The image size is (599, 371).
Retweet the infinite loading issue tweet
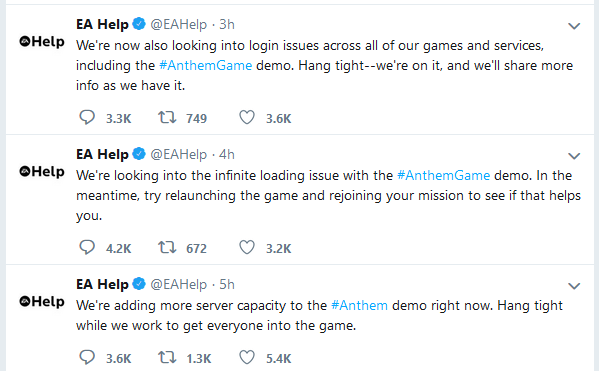pyautogui.click(x=167, y=247)
